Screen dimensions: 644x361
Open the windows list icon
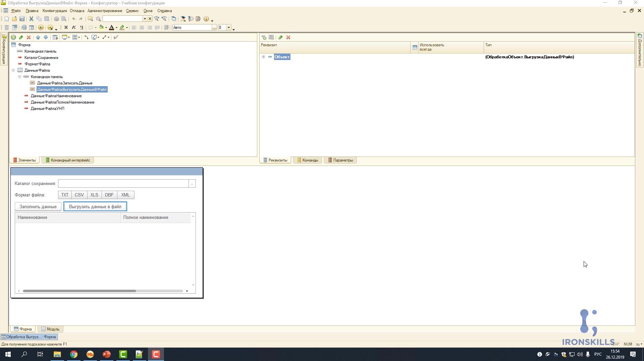[174, 19]
